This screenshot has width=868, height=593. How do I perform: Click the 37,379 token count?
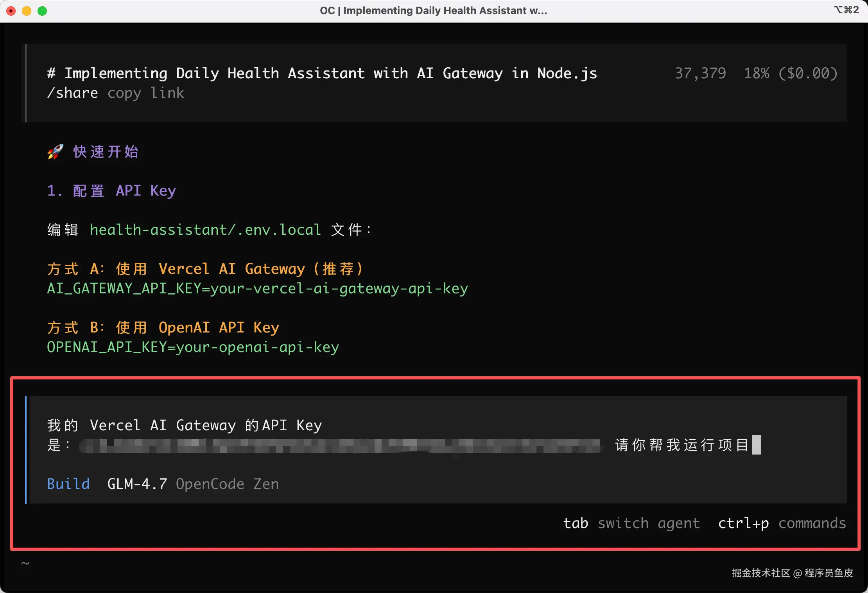click(x=700, y=74)
